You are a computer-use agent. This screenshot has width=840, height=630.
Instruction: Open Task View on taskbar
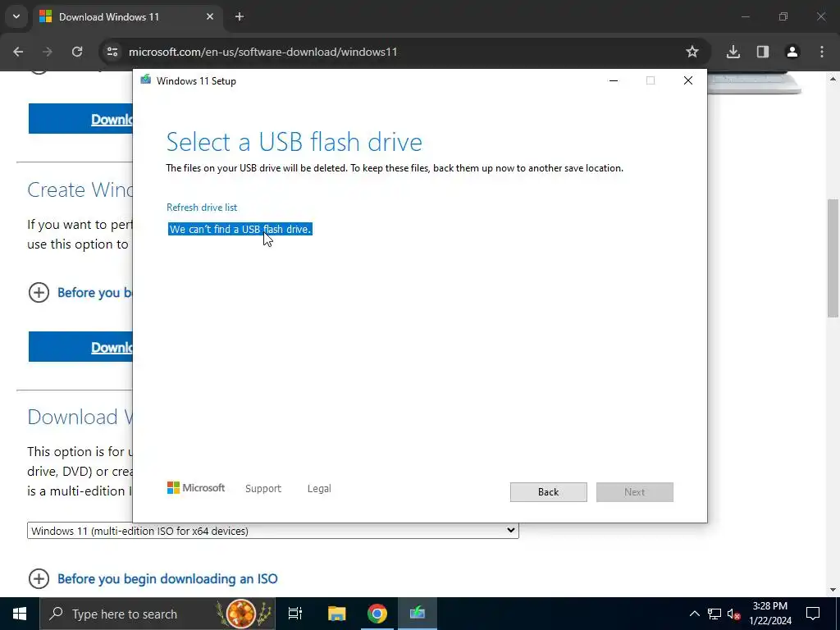tap(295, 614)
